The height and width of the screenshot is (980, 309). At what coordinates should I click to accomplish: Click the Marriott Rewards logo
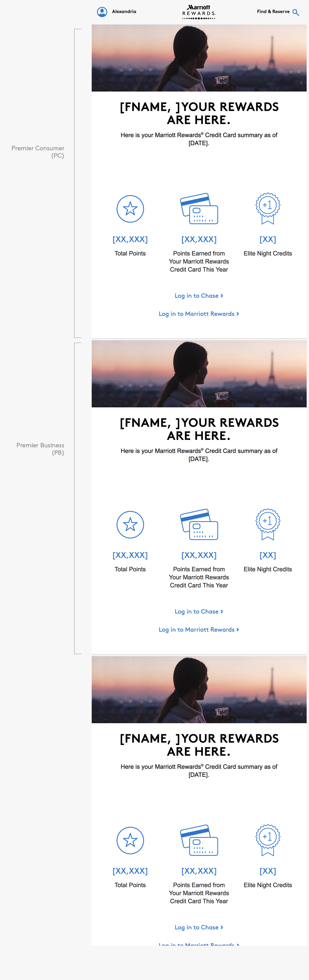(199, 12)
